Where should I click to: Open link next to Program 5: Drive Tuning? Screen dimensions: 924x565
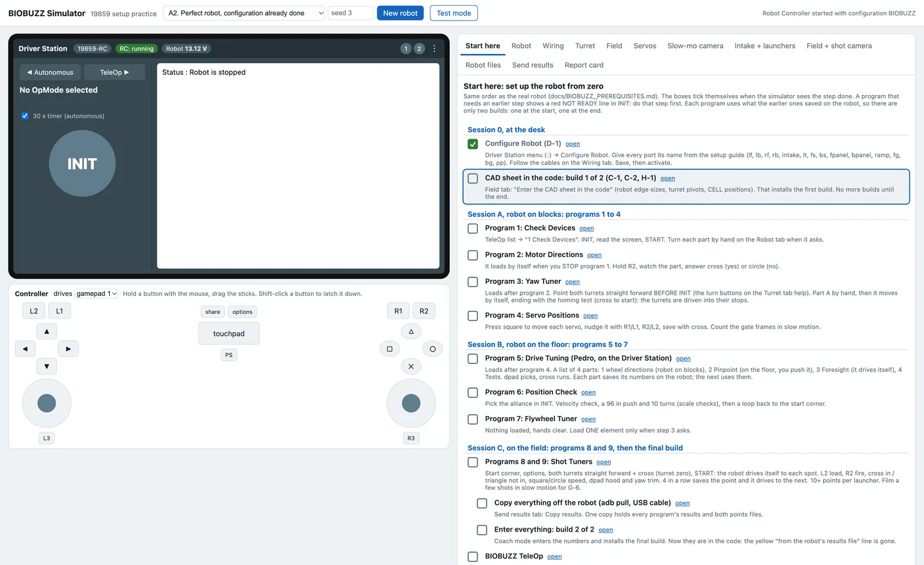(x=683, y=359)
